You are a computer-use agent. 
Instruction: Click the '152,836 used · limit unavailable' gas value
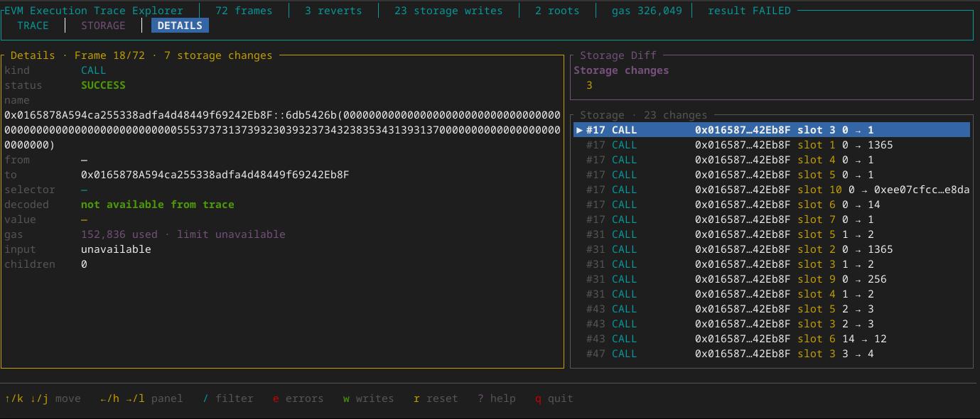click(183, 234)
